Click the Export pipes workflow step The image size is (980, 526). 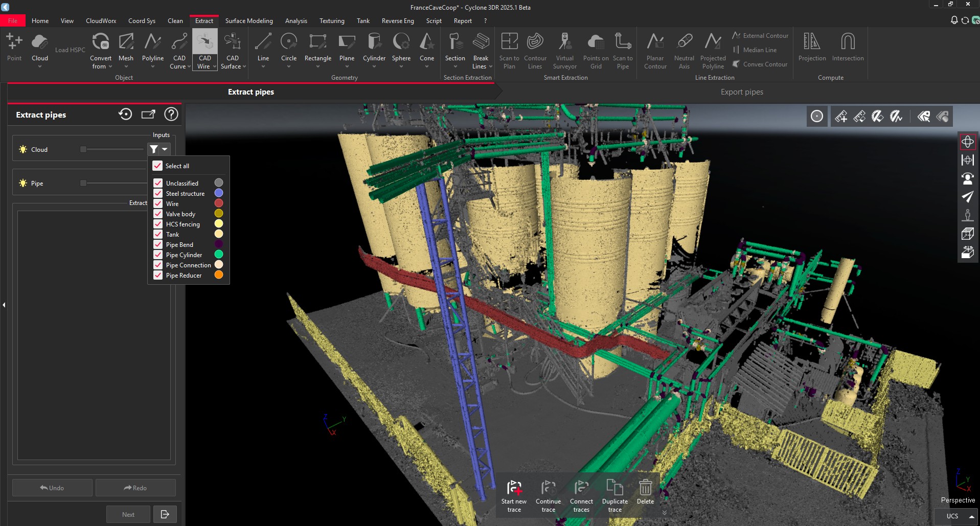point(741,92)
